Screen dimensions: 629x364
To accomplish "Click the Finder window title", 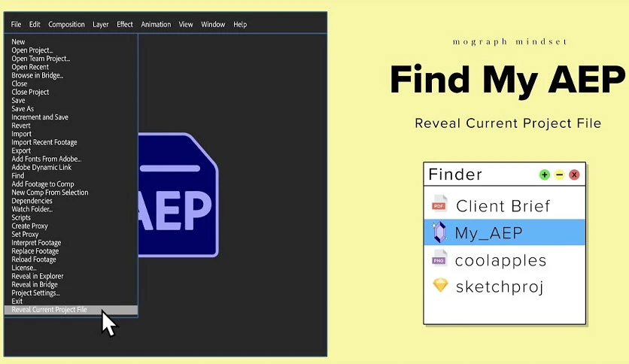I will [x=455, y=174].
